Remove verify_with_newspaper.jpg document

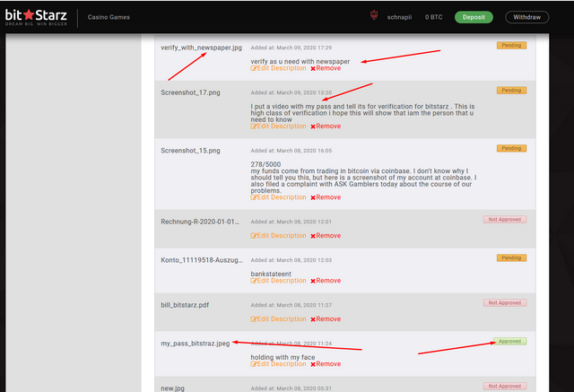[x=326, y=68]
